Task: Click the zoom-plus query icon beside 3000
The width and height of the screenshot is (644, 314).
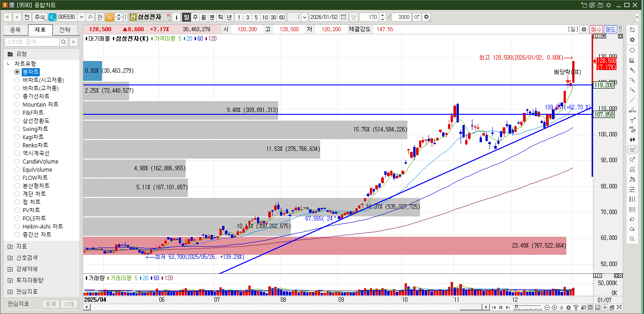Action: coord(416,17)
